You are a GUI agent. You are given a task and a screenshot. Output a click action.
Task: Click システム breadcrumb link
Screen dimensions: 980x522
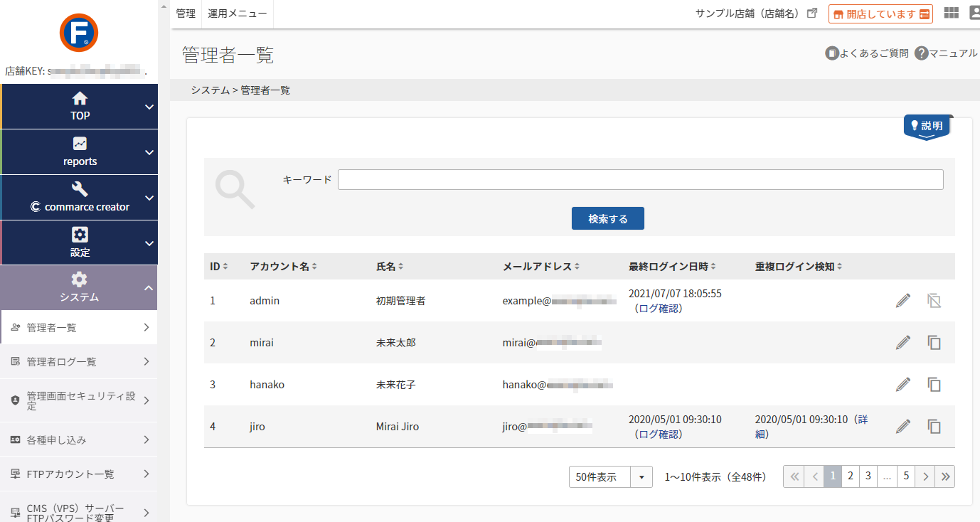pos(210,90)
